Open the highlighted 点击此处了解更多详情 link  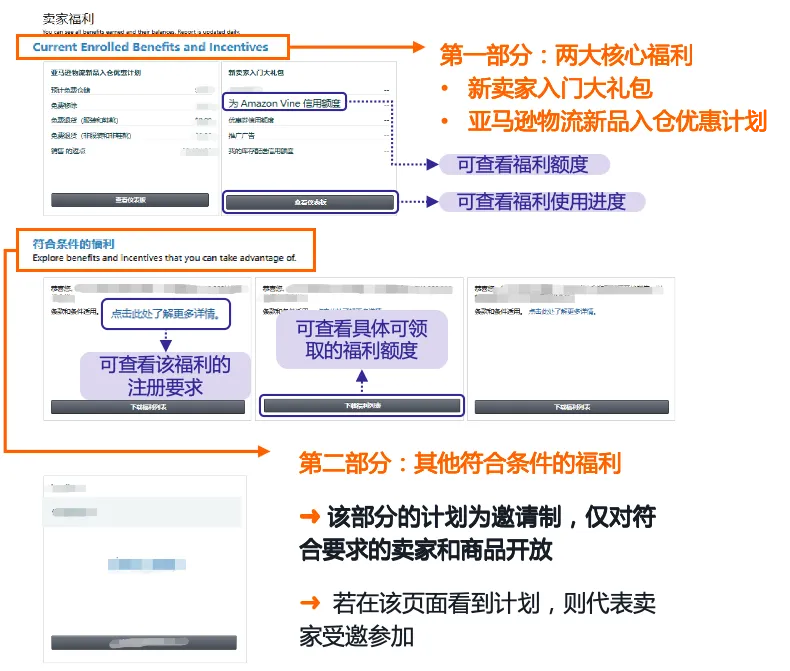click(x=165, y=314)
